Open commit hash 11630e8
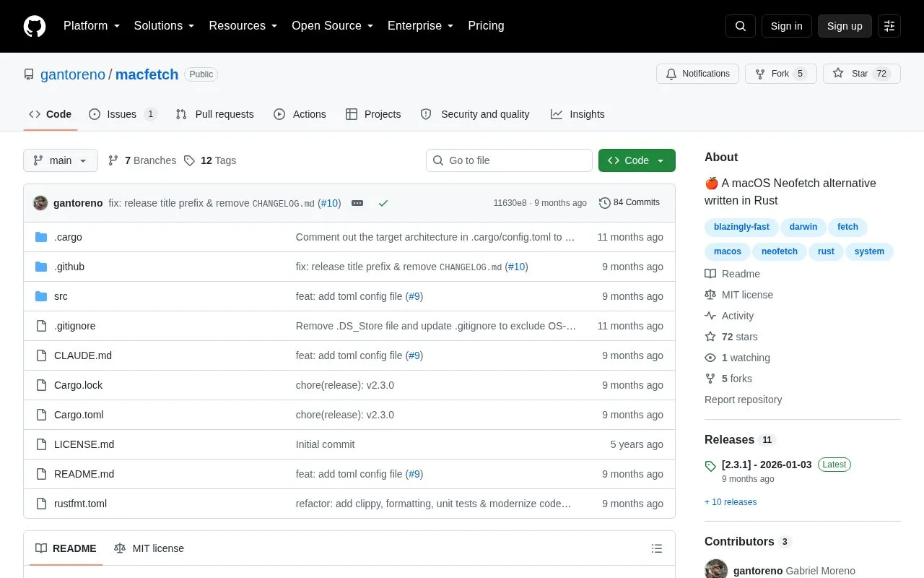924x578 pixels. (x=510, y=203)
